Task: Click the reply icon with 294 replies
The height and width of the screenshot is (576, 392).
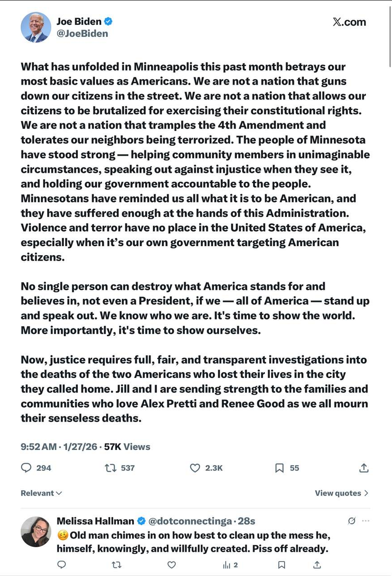Action: point(27,468)
